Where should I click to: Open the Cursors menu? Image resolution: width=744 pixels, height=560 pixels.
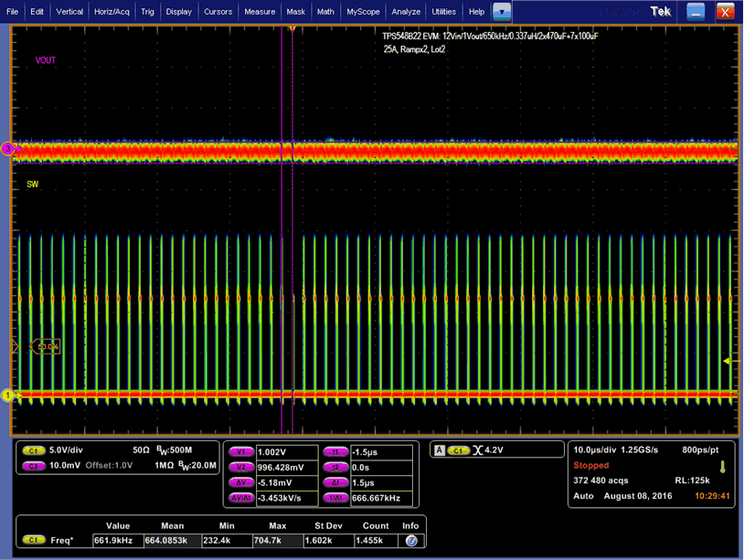pos(218,12)
